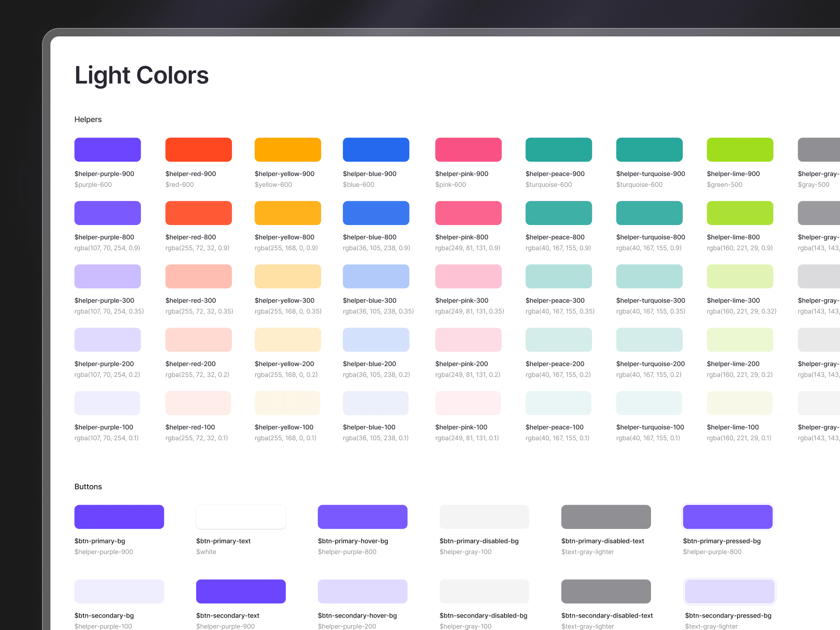
Task: Click the Buttons section label
Action: pyautogui.click(x=88, y=487)
